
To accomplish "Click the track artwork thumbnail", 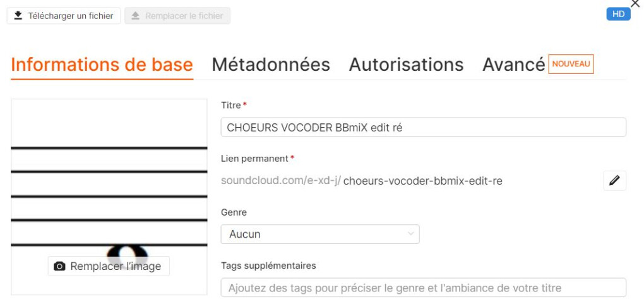I will [109, 183].
